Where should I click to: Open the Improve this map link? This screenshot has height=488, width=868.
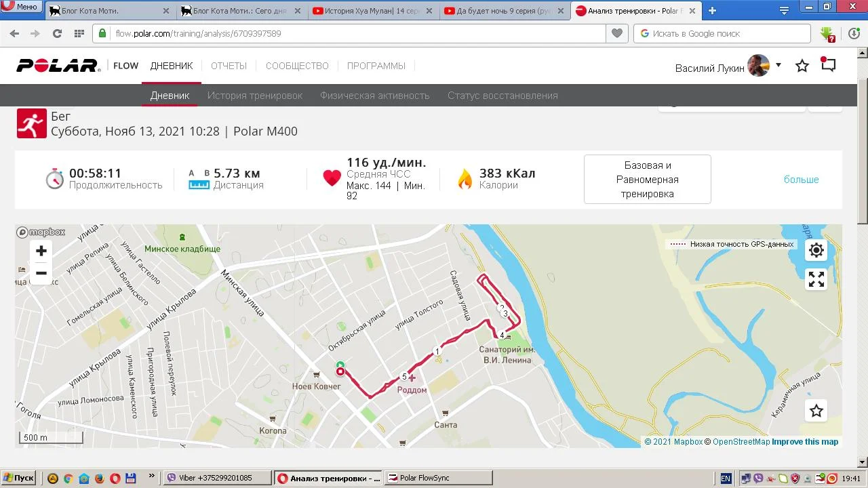coord(805,442)
